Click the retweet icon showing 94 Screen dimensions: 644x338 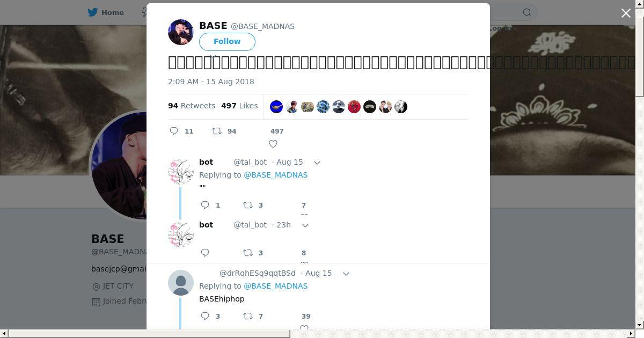pyautogui.click(x=217, y=131)
